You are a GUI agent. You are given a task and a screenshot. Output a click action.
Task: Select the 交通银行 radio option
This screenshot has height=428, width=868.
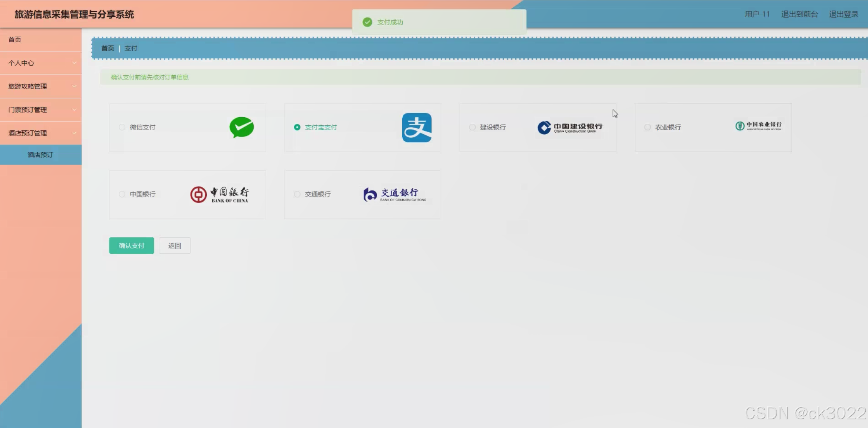[297, 194]
